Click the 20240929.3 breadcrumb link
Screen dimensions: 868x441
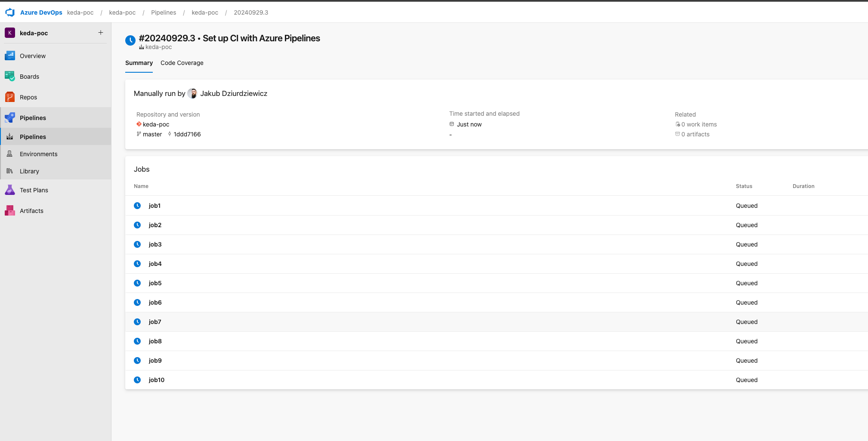(251, 12)
